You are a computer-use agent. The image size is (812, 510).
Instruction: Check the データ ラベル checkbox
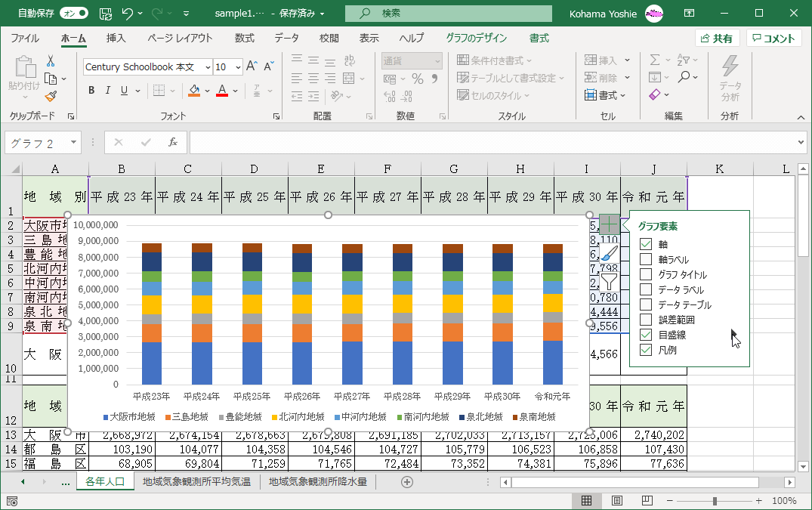(646, 289)
